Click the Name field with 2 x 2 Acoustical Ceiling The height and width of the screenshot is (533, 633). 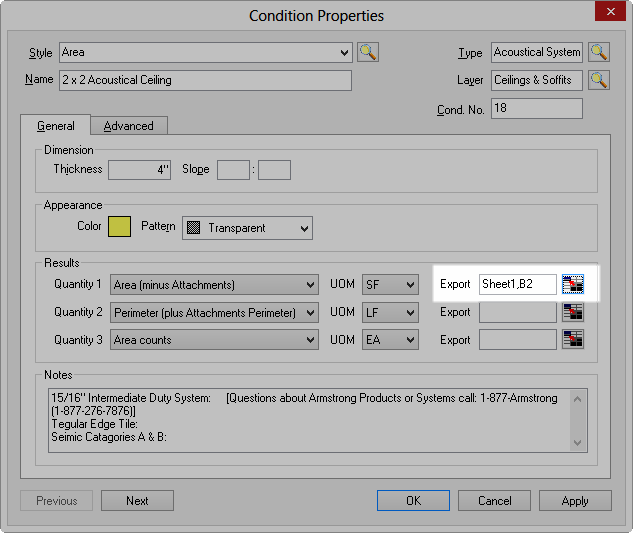coord(205,80)
